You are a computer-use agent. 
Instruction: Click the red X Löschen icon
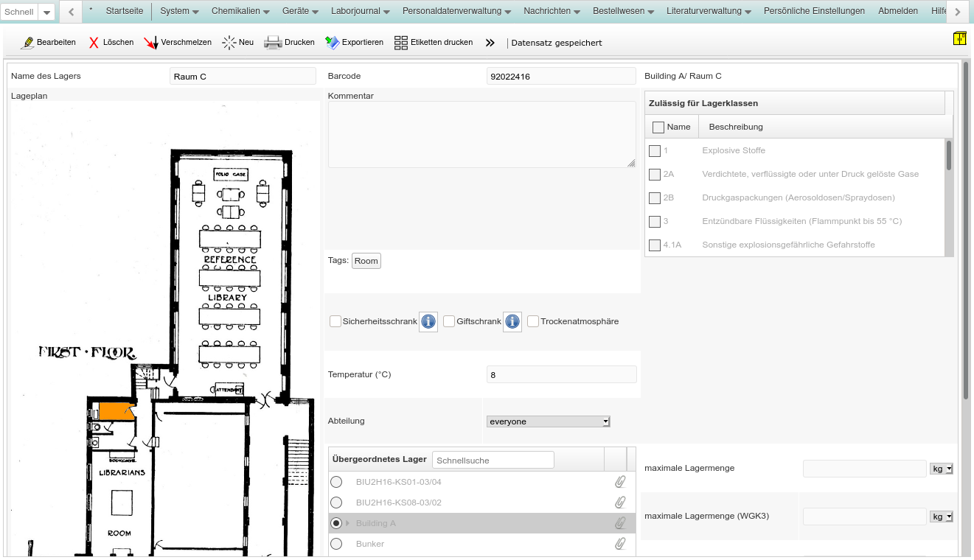coord(94,43)
